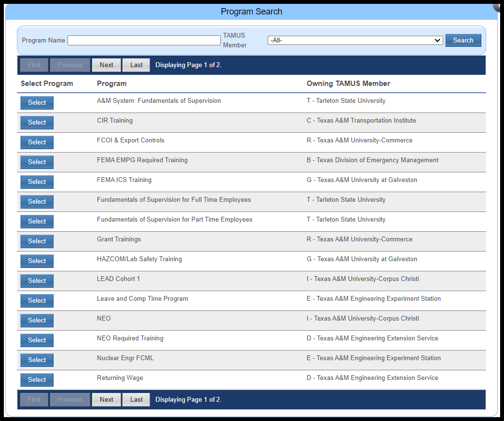Pick Select for HAZCOM/Lab Safety Training
The height and width of the screenshot is (421, 504).
pos(37,261)
